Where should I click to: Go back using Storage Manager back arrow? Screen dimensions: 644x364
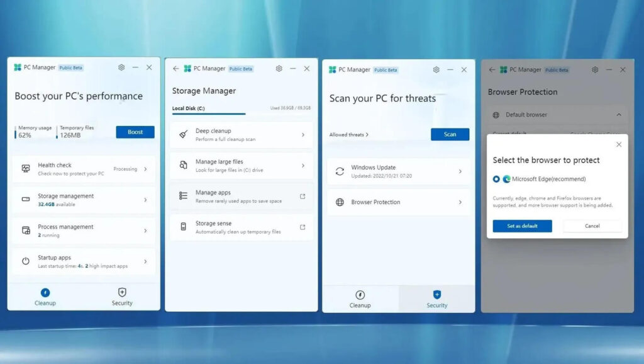coord(175,69)
